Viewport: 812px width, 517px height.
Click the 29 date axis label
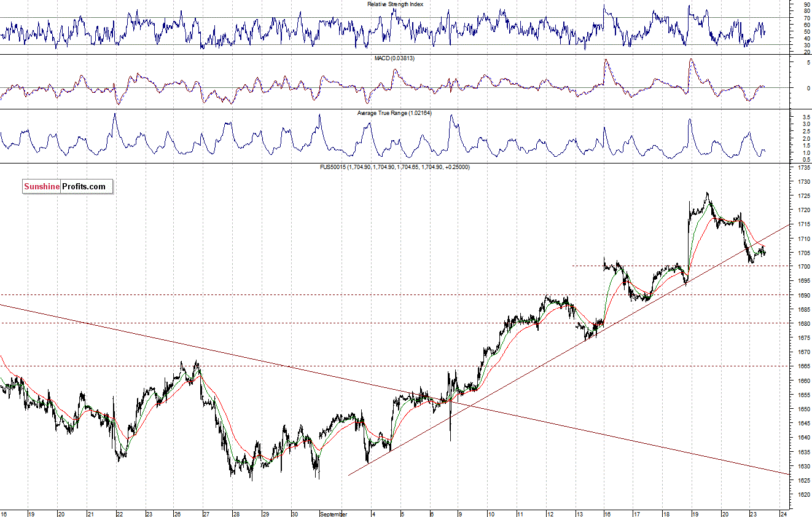[265, 513]
